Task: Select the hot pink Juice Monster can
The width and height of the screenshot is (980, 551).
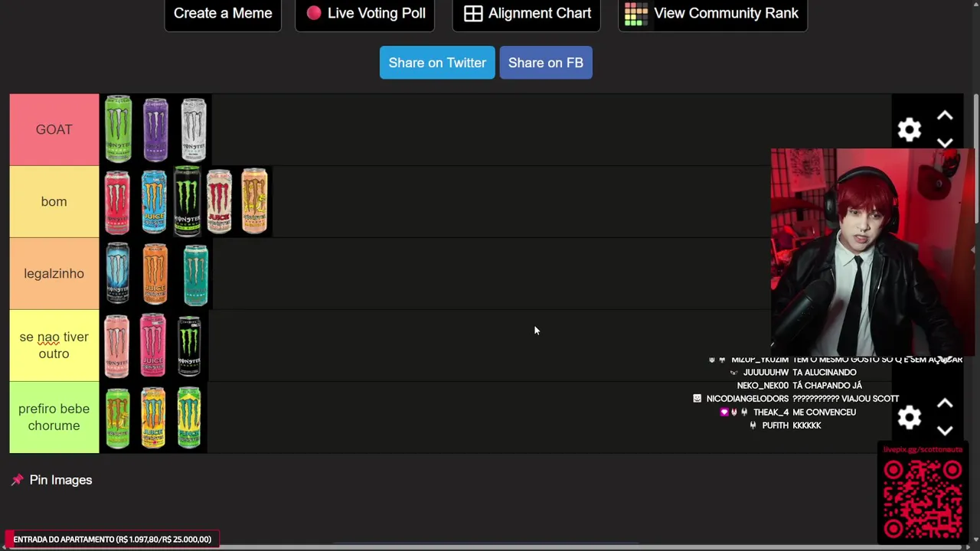Action: pyautogui.click(x=153, y=345)
